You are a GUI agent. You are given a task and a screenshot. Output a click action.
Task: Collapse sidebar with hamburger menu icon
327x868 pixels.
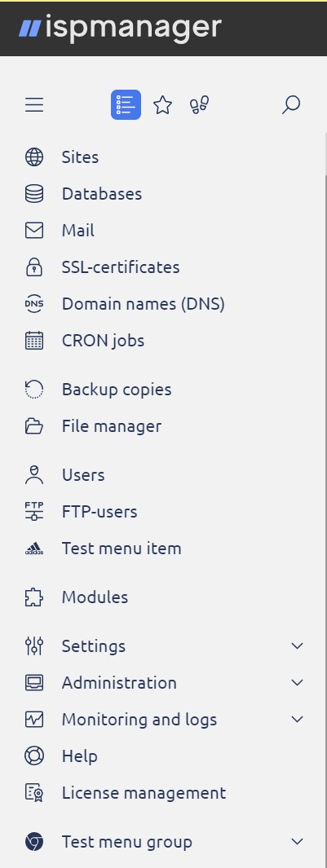click(34, 104)
